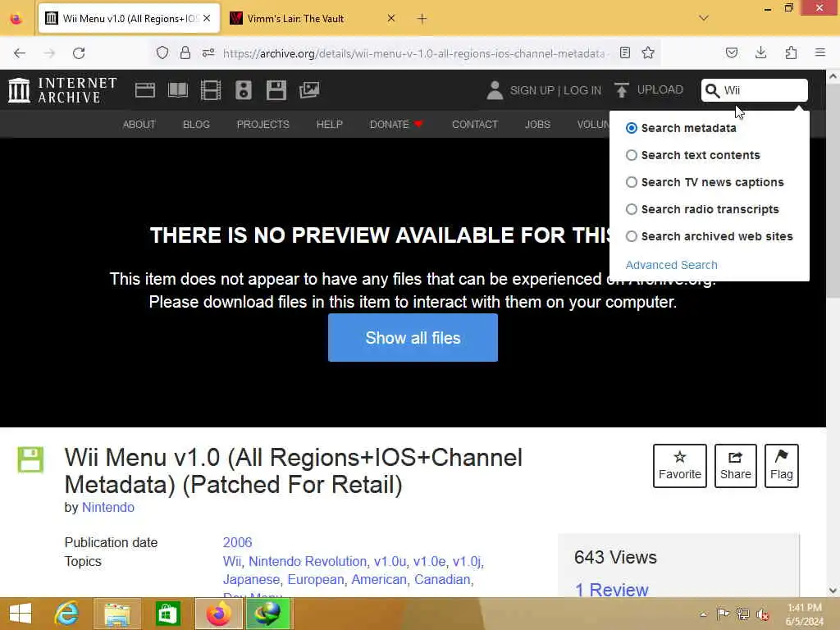Open Advanced Search link
Screen dimensions: 840x630
click(x=671, y=265)
